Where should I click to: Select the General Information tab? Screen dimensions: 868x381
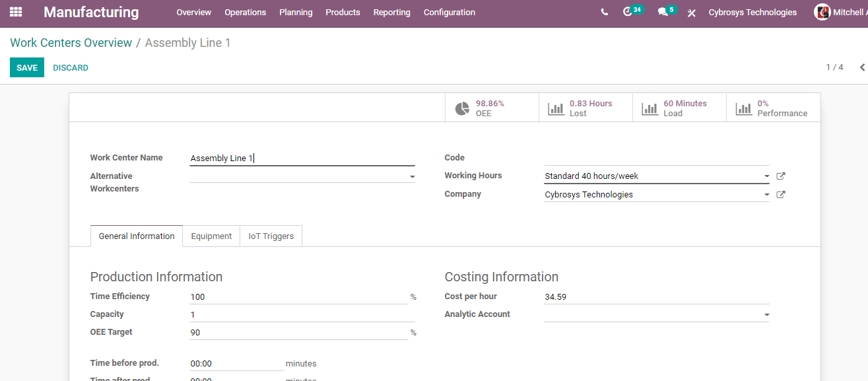click(137, 236)
